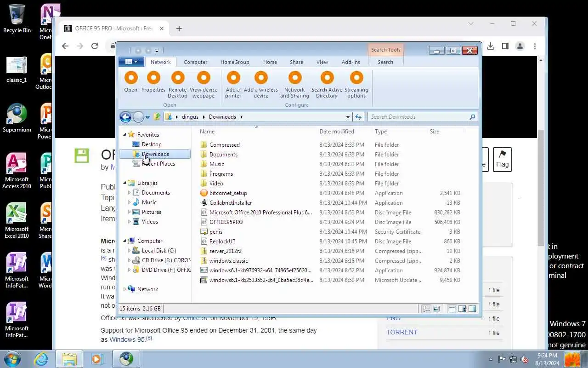
Task: Refresh the Downloads address bar
Action: tap(358, 117)
